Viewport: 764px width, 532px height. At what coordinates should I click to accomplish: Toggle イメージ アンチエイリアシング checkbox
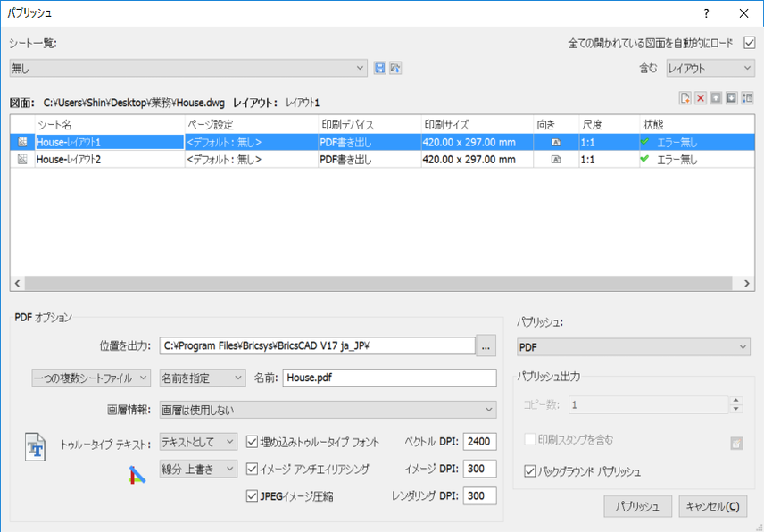[x=252, y=470]
